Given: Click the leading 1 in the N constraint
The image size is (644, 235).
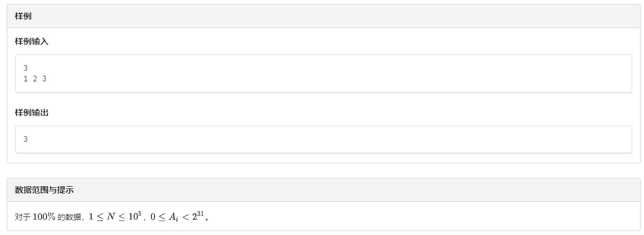Looking at the screenshot, I should (x=91, y=217).
